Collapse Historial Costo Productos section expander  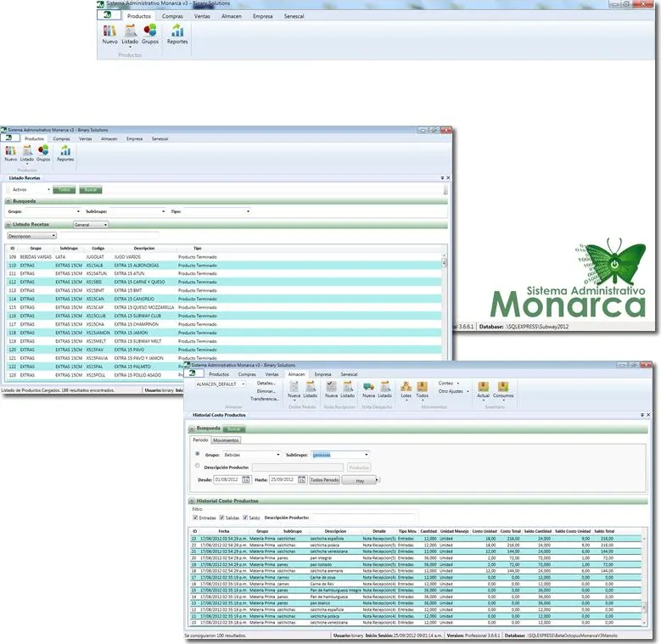[x=192, y=501]
